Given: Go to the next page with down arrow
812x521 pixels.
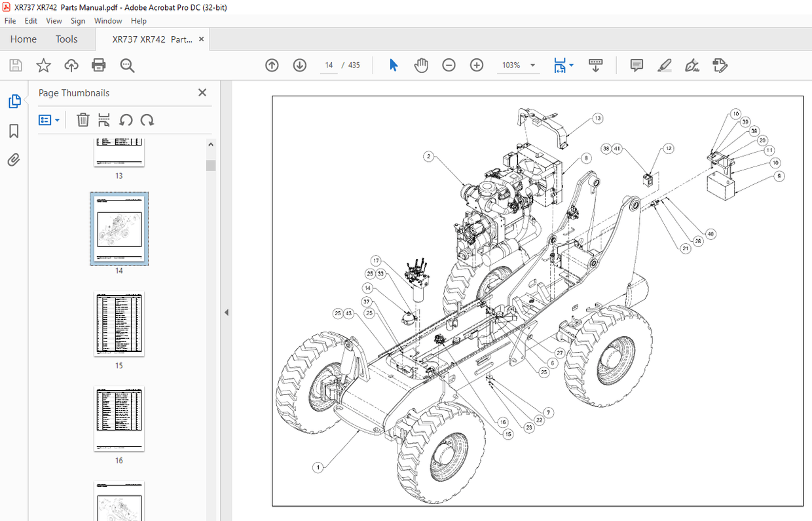Looking at the screenshot, I should pos(299,65).
